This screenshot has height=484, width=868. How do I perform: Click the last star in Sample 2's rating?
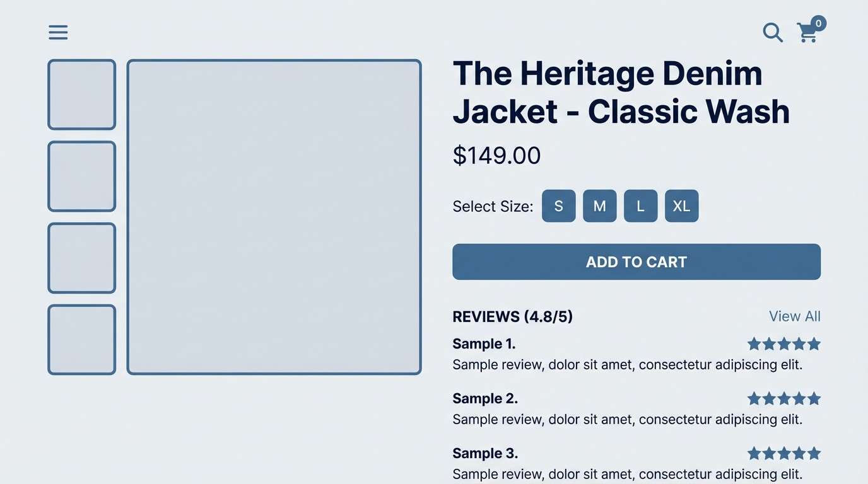click(815, 398)
